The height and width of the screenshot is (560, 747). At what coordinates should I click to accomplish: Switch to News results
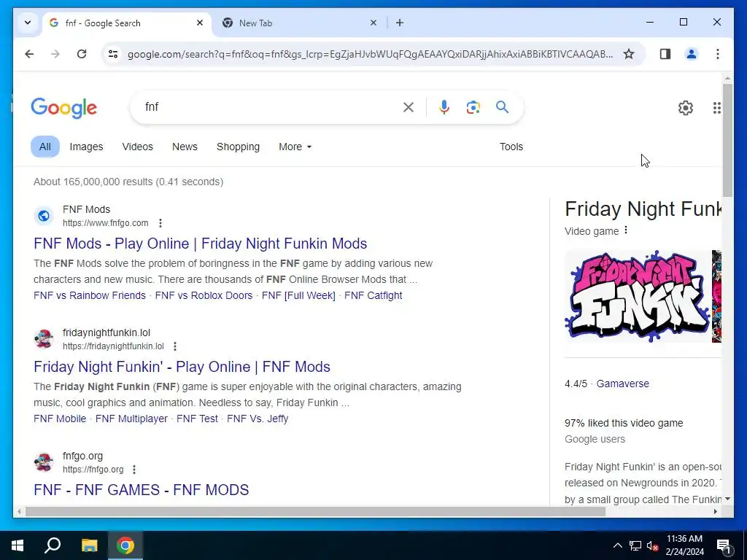pos(185,147)
